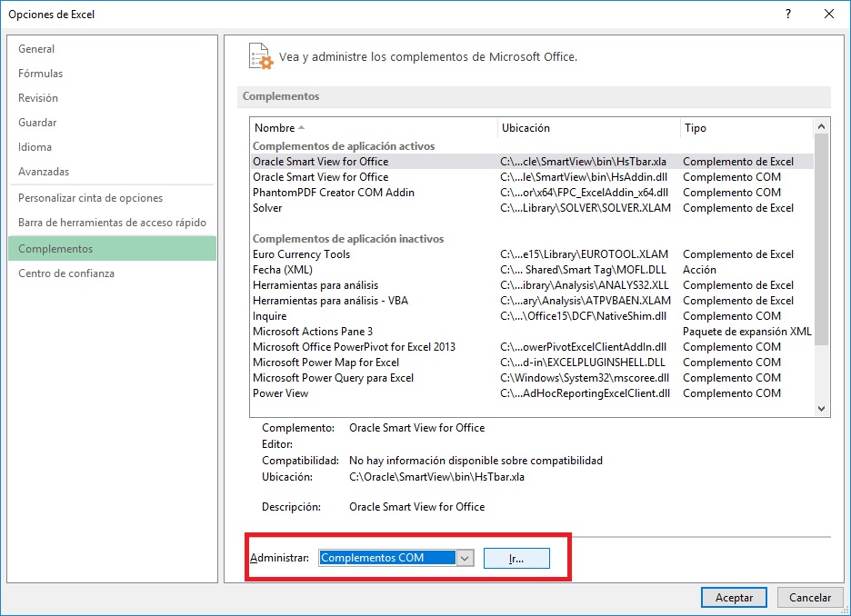Select the Complementos category
Screen dimensions: 851x616
[x=113, y=248]
